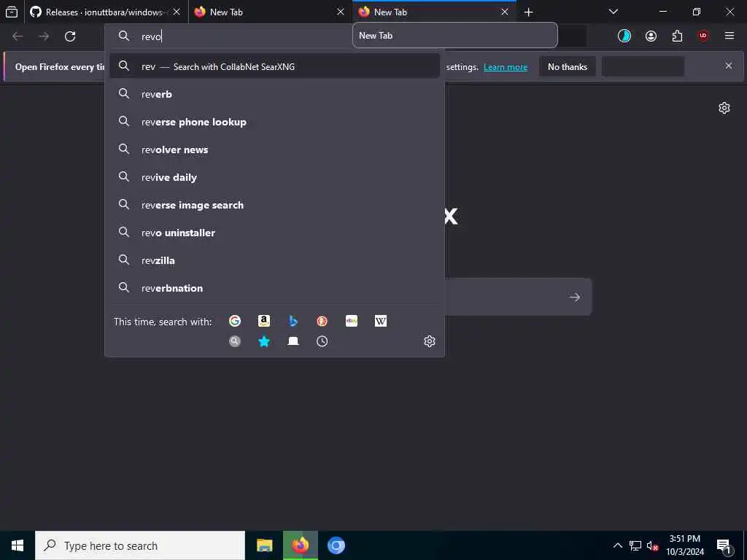Viewport: 747px width, 560px height.
Task: Open the Windows Start menu
Action: coord(18,545)
